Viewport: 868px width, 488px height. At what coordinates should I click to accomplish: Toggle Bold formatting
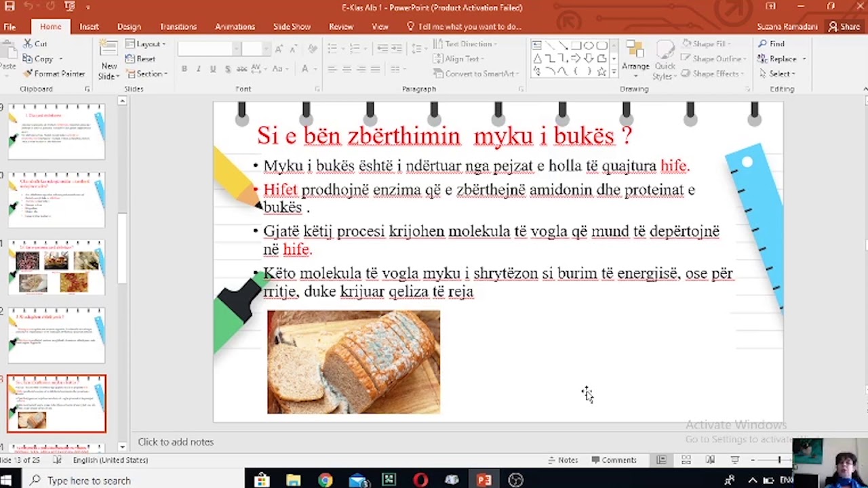[184, 69]
